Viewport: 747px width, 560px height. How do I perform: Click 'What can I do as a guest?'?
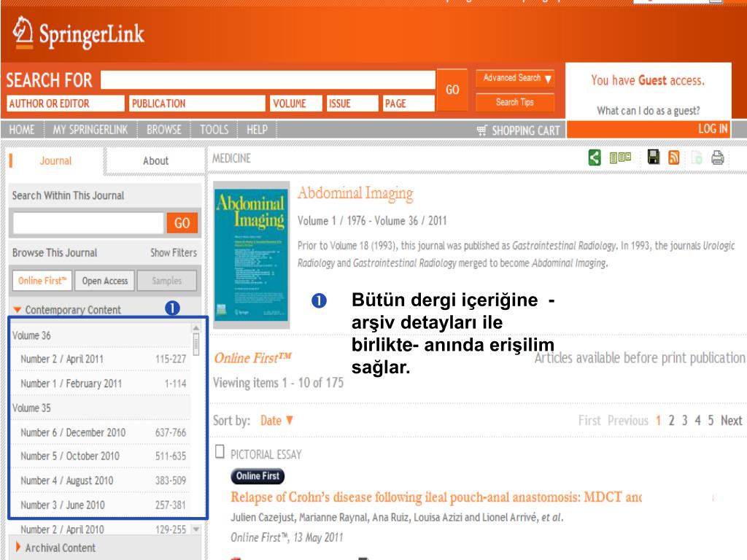[649, 111]
